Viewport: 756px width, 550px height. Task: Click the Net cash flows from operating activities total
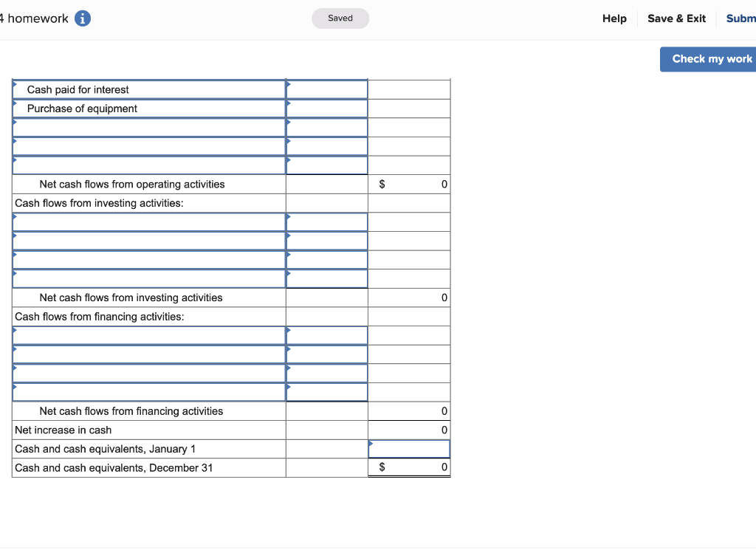click(409, 184)
